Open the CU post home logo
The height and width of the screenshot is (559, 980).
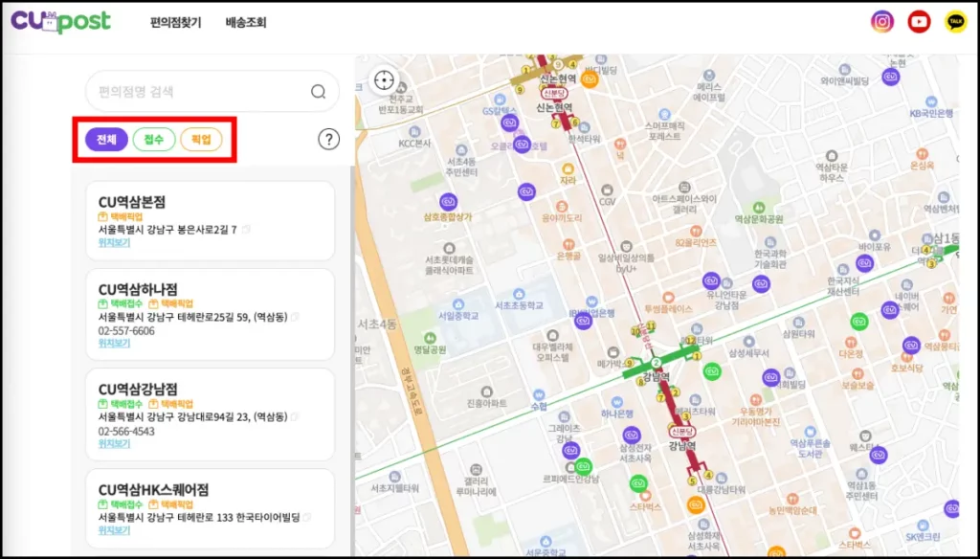point(57,21)
